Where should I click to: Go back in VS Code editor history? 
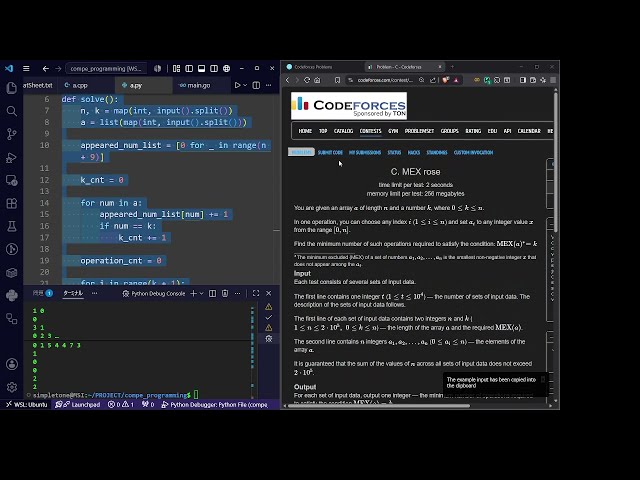pyautogui.click(x=45, y=69)
